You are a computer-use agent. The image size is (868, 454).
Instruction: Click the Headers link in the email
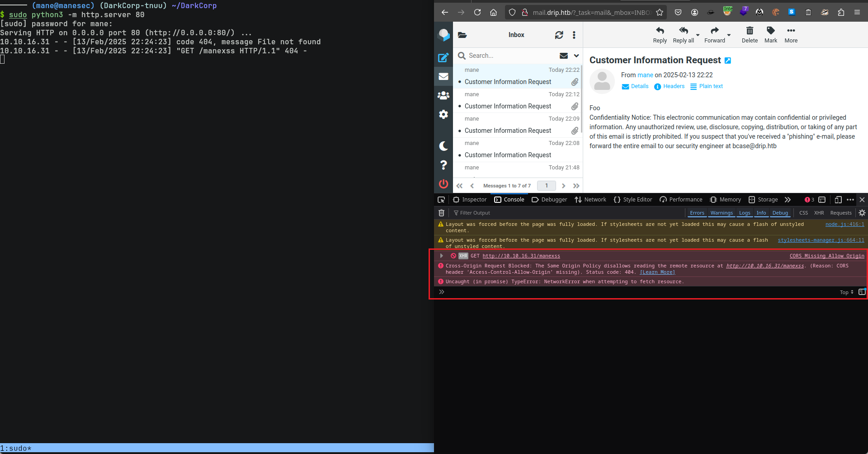669,86
